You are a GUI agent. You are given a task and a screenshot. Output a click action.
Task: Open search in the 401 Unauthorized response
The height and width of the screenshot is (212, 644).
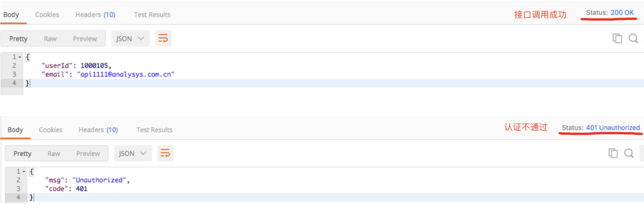(x=629, y=153)
